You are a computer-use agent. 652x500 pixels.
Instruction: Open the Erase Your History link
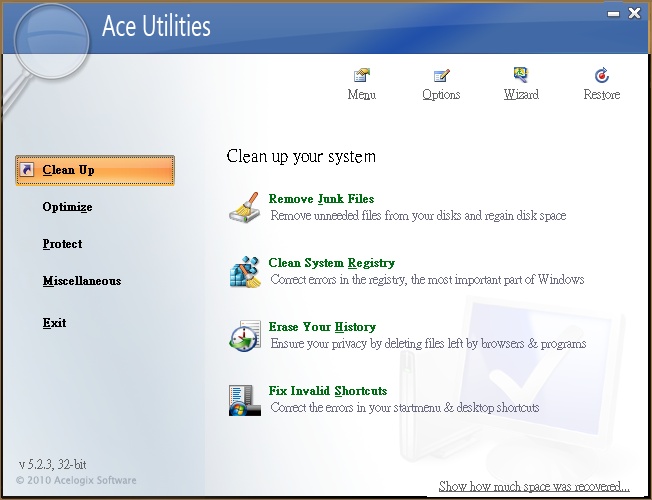tap(322, 327)
